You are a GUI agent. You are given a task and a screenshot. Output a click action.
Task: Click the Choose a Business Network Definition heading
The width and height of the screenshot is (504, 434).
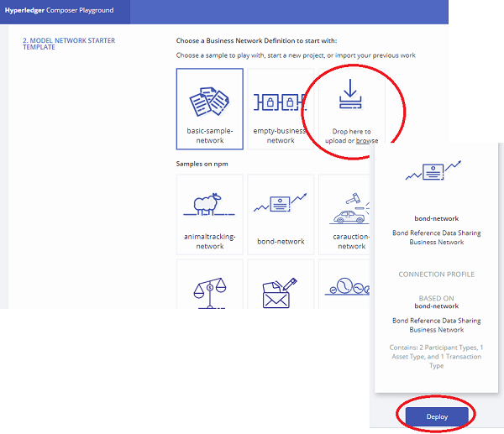(x=256, y=41)
